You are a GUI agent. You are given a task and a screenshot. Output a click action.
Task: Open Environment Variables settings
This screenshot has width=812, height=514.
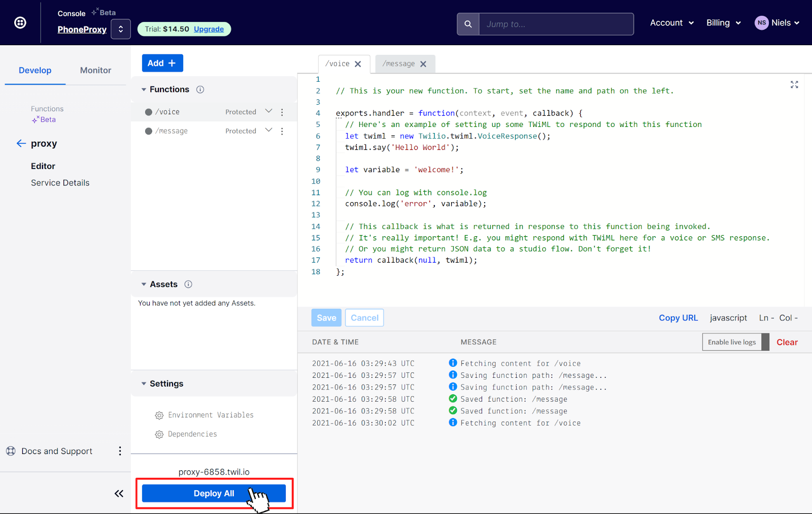[211, 415]
